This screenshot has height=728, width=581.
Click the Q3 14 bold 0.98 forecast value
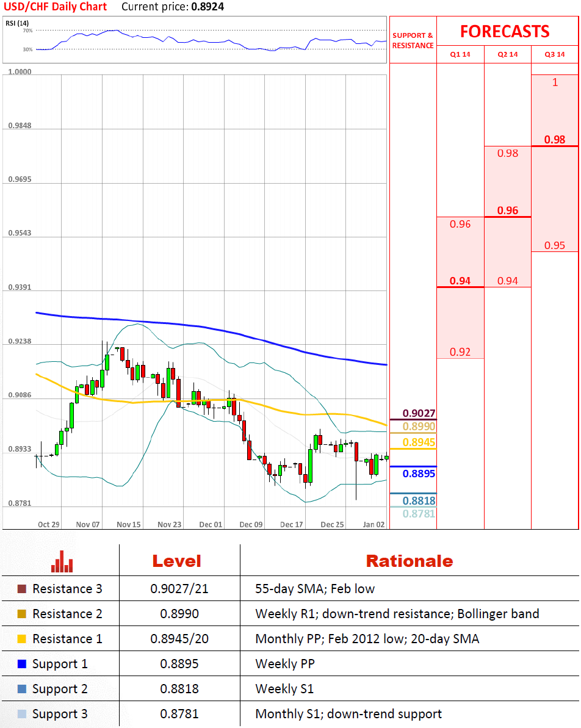[555, 140]
